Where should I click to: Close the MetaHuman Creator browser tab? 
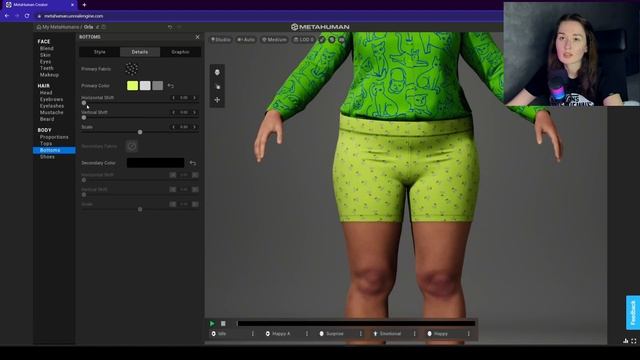[x=73, y=5]
